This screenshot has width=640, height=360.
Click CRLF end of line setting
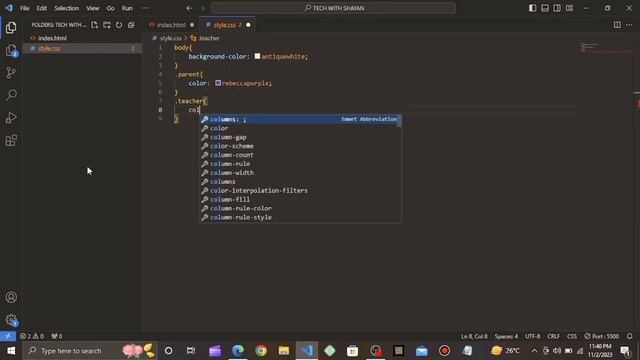click(553, 336)
